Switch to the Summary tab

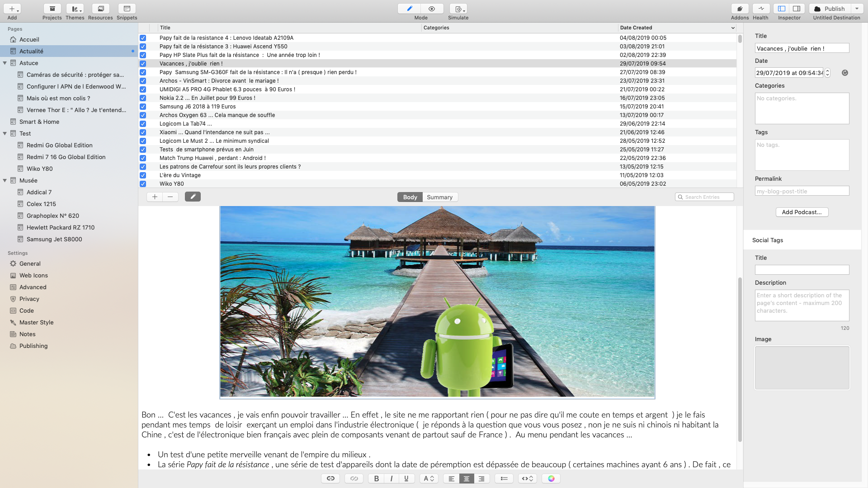(x=439, y=197)
